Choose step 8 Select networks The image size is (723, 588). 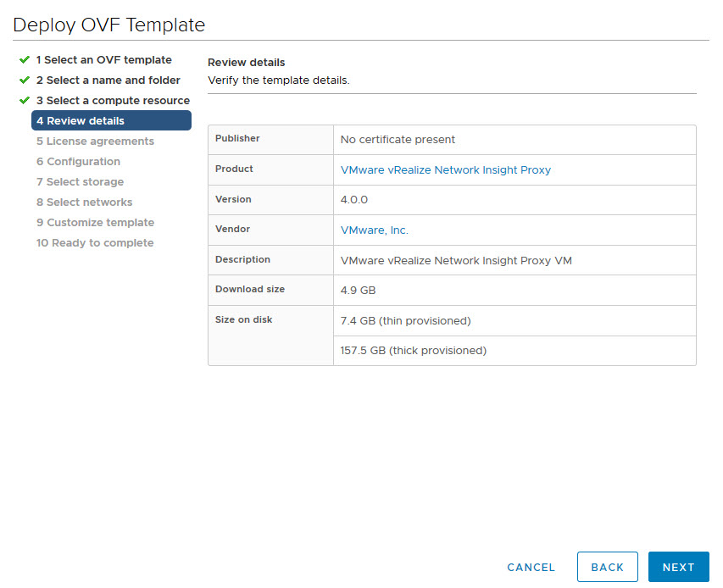(84, 202)
